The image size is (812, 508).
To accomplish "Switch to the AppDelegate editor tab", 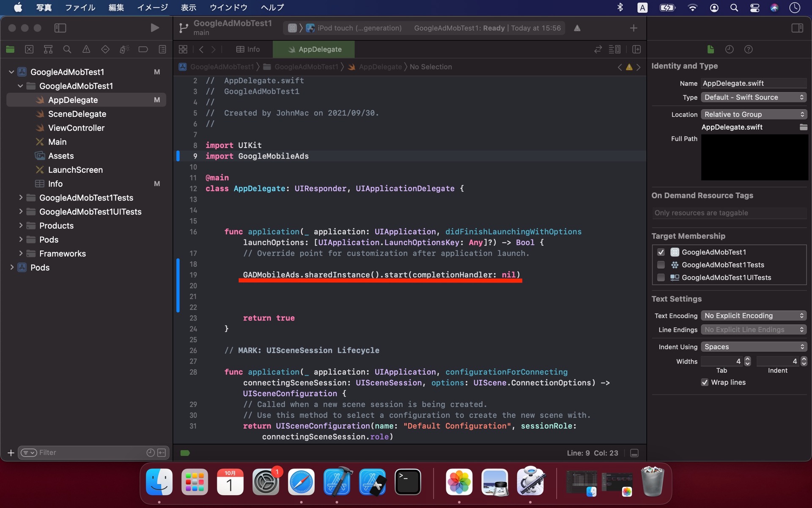I will [x=314, y=49].
